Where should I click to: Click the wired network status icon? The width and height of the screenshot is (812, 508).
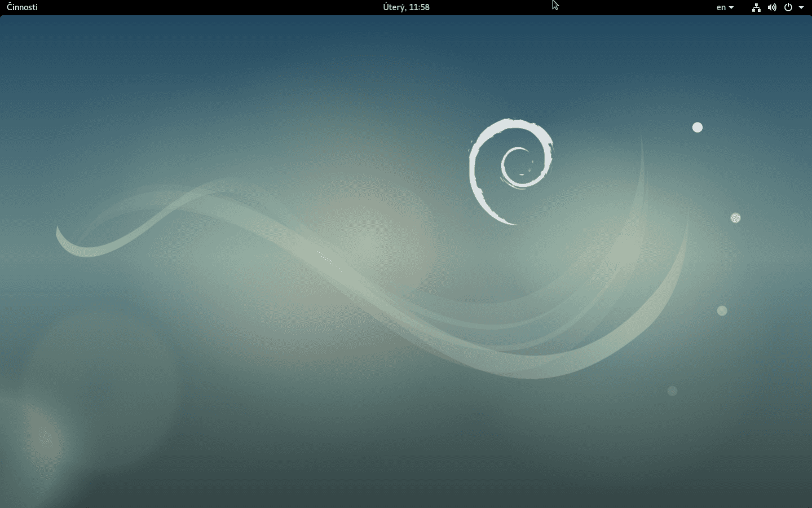[x=756, y=7]
